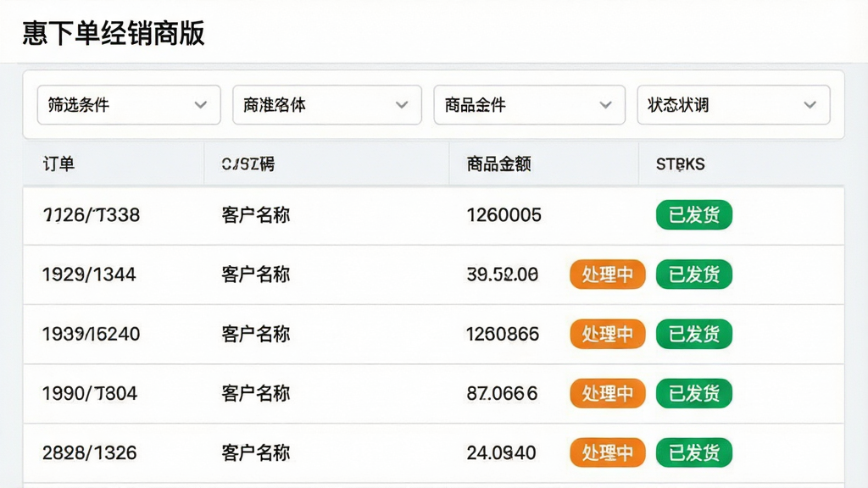Click the 订单 column header
This screenshot has height=488, width=868.
click(x=58, y=164)
